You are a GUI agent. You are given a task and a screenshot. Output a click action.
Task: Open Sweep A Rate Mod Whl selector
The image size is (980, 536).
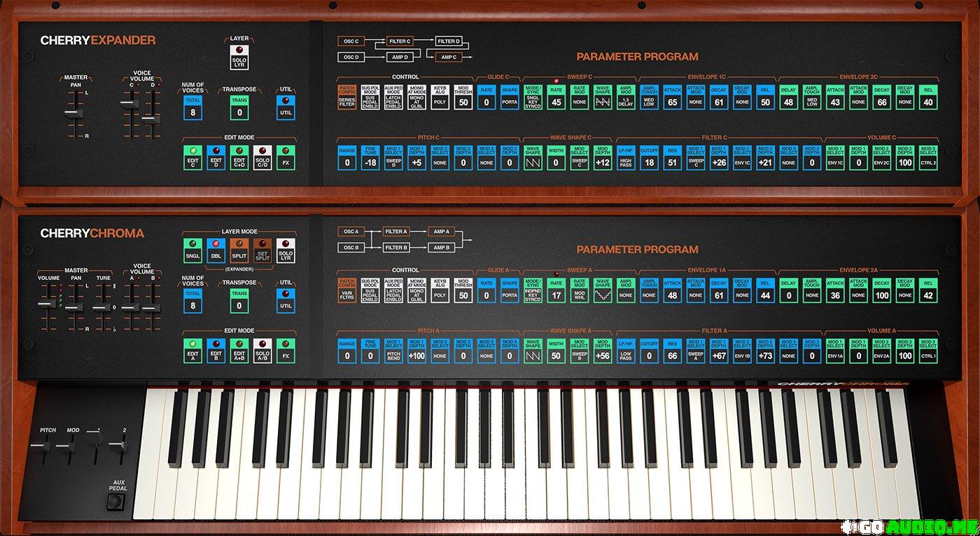pos(580,290)
